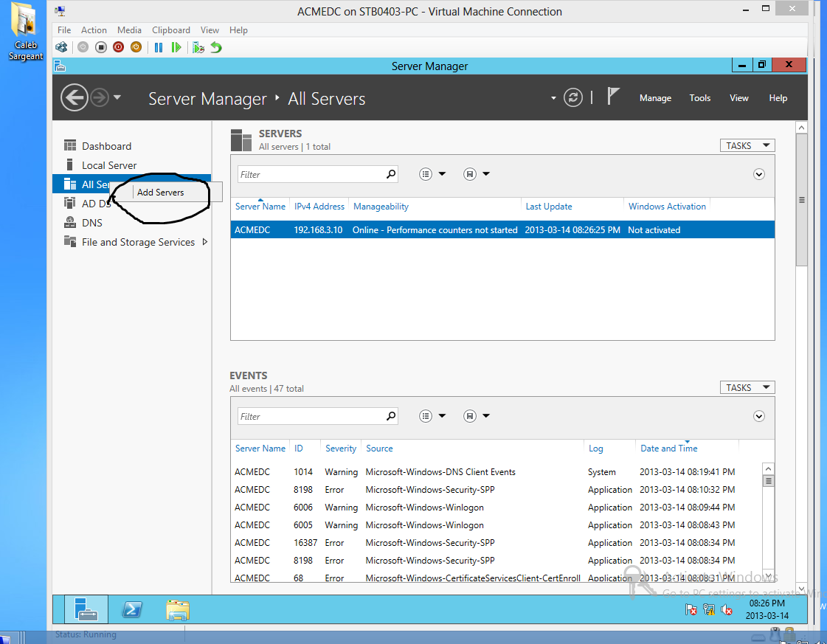Open the File menu of VM Connection
Screen dimensions: 827x644
click(64, 30)
